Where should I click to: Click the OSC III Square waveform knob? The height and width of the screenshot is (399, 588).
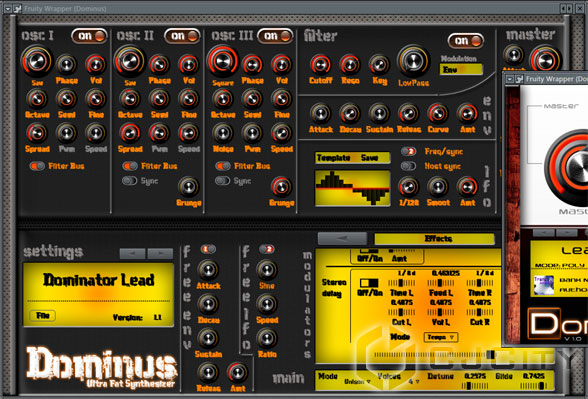click(x=223, y=61)
